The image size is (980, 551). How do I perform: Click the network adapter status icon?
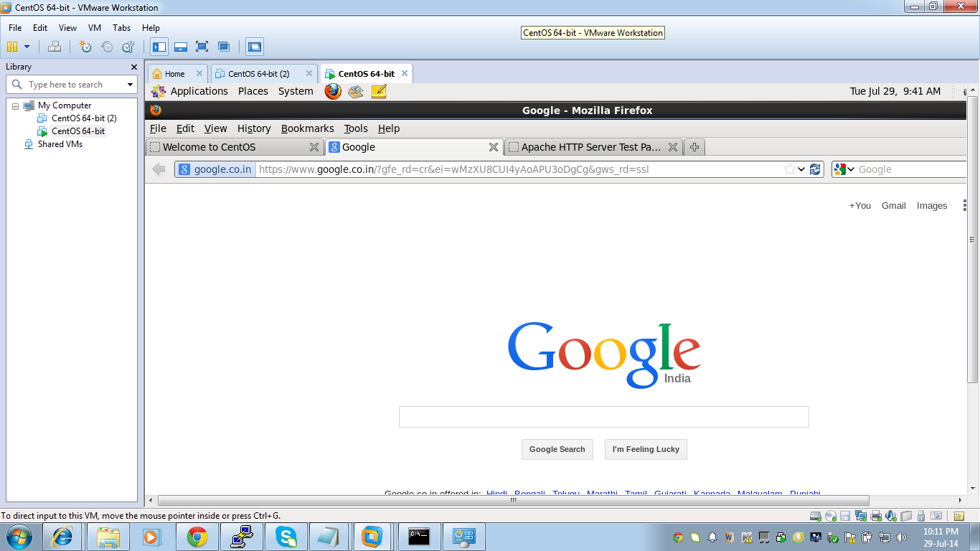tap(861, 516)
